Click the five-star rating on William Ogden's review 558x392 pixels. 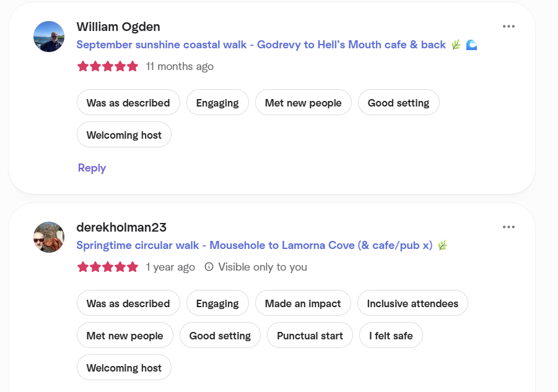(x=108, y=66)
